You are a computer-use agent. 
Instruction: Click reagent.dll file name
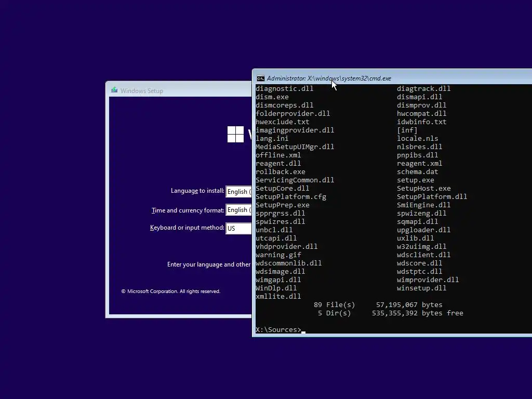pyautogui.click(x=278, y=164)
